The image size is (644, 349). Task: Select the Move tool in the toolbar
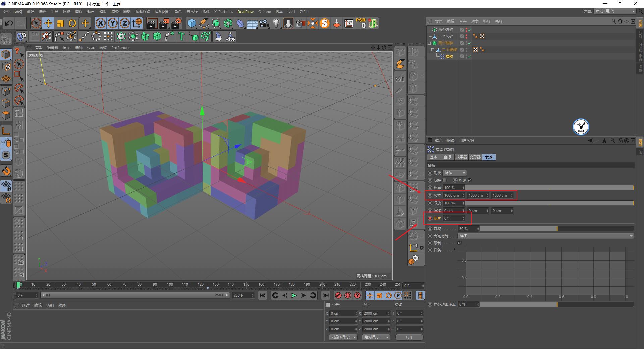pyautogui.click(x=48, y=23)
